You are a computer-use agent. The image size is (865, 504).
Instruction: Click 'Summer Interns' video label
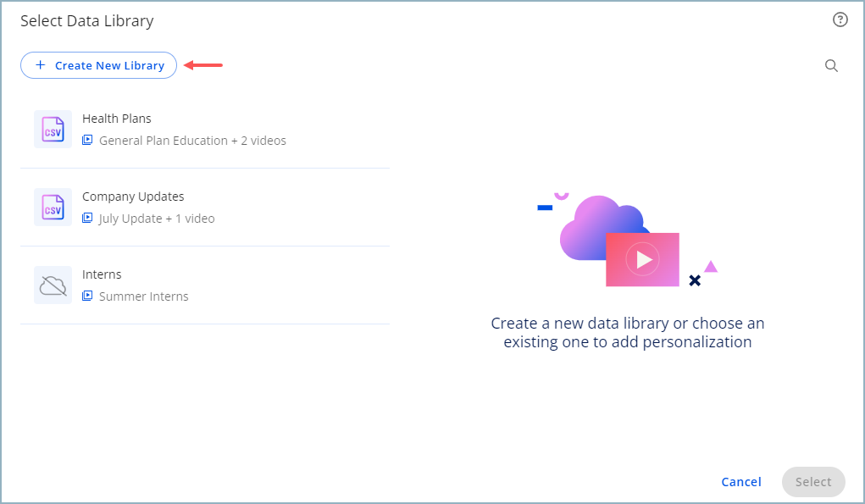click(143, 296)
